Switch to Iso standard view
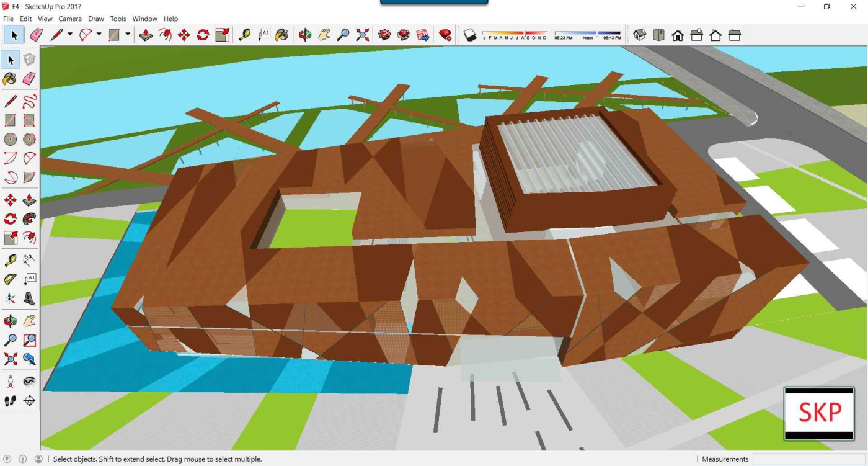The image size is (868, 466). 640,35
